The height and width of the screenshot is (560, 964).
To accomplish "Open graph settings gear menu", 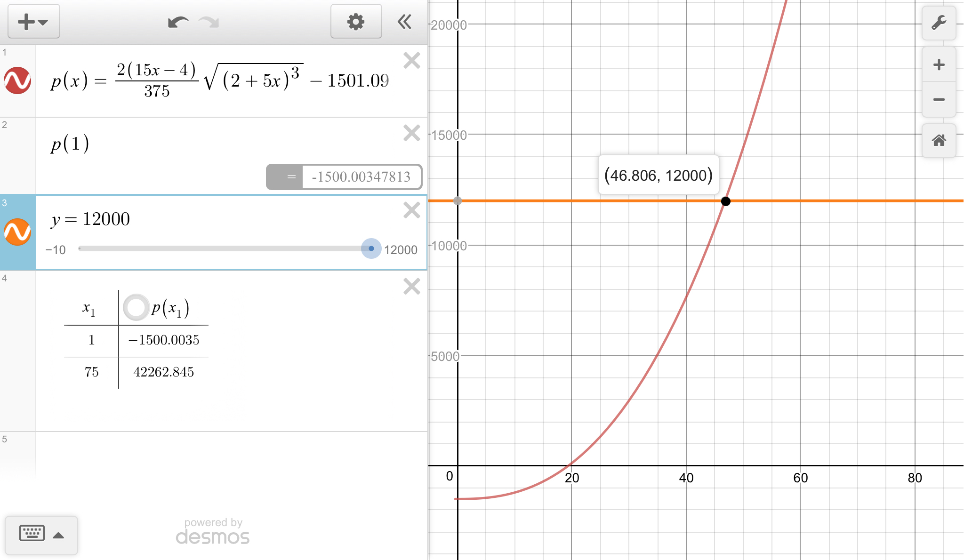I will click(x=356, y=22).
